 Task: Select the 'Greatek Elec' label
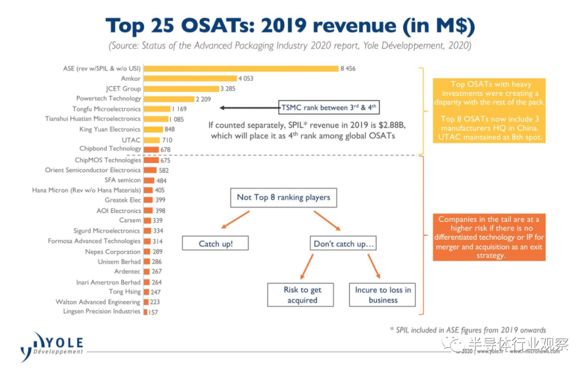pos(123,200)
